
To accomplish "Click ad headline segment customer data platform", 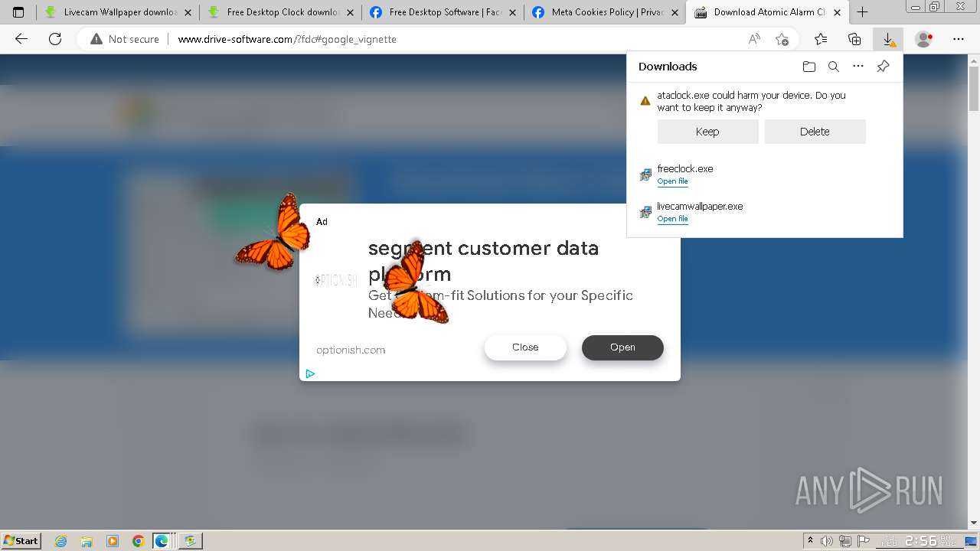I will 483,261.
